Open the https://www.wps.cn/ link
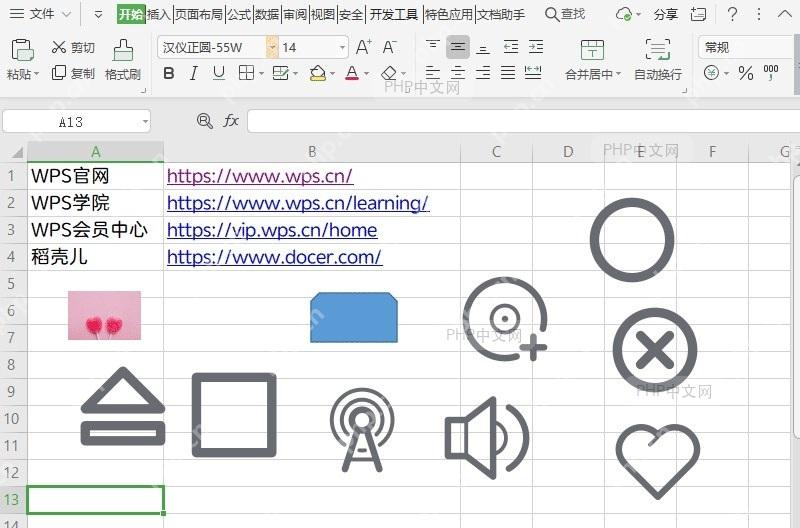The image size is (800, 528). click(x=260, y=176)
